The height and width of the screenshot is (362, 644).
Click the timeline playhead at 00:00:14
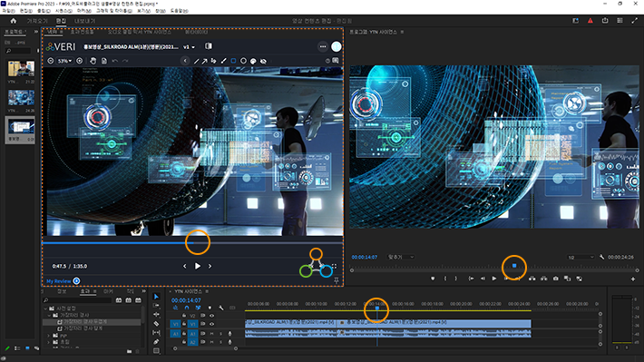click(x=377, y=308)
